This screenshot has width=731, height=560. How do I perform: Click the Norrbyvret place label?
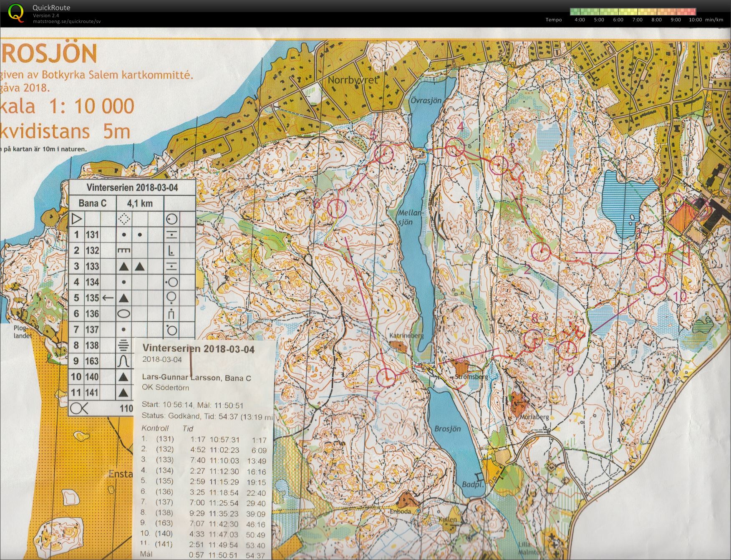(353, 80)
